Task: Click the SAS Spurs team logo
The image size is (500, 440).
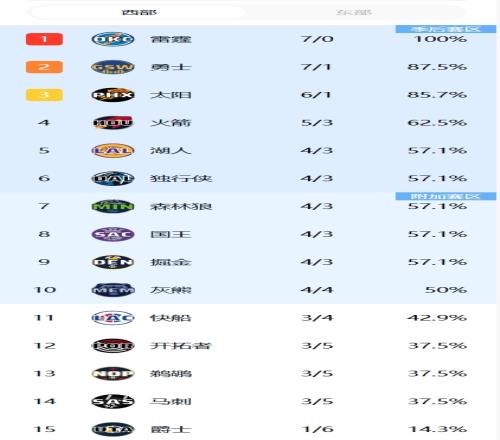Action: click(x=113, y=401)
